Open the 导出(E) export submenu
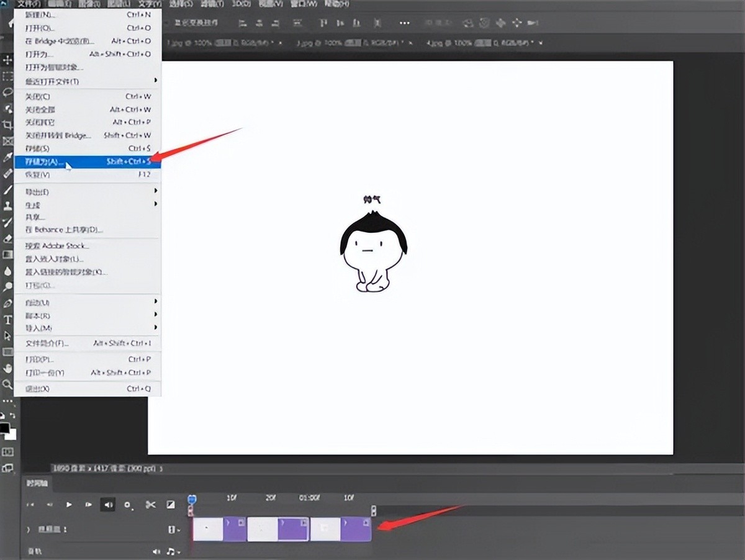 click(37, 192)
